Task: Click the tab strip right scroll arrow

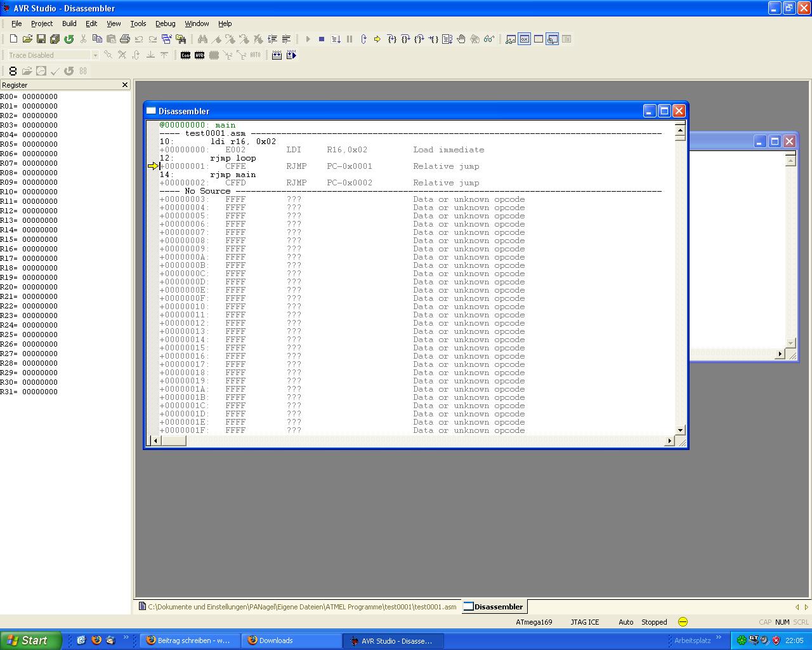Action: pos(806,607)
